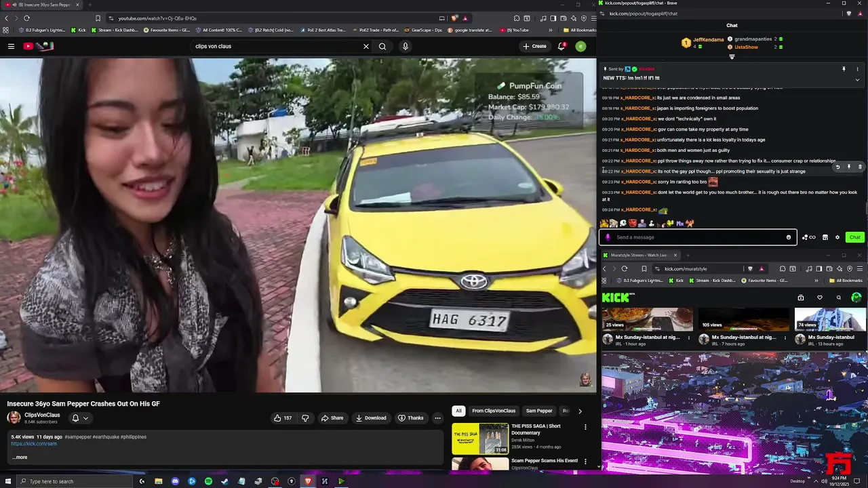Show more chips with right arrow

pos(580,411)
